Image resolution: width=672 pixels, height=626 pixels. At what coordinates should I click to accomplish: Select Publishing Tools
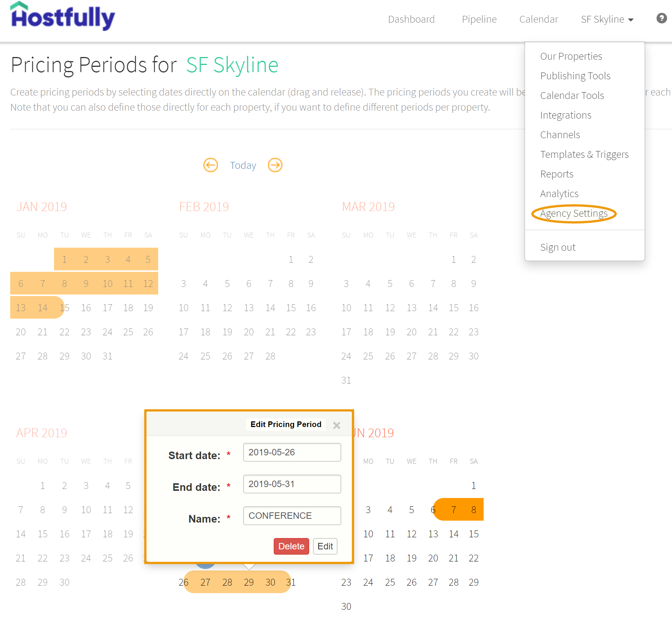pos(575,76)
